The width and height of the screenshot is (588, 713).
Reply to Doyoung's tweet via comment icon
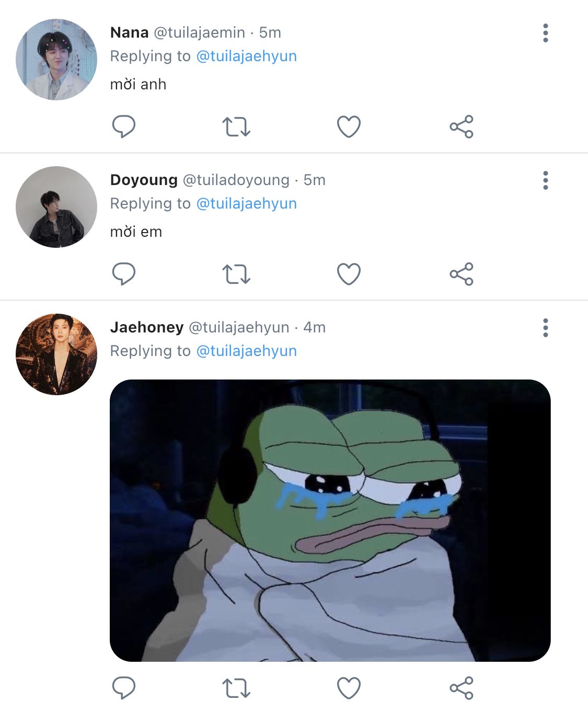click(x=124, y=274)
